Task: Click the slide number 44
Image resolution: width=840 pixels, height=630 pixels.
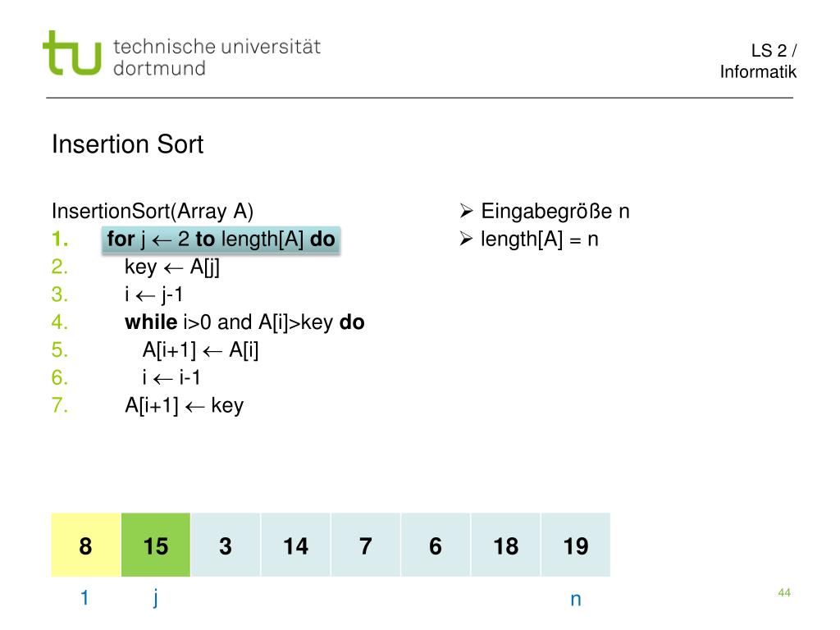Action: pyautogui.click(x=784, y=592)
